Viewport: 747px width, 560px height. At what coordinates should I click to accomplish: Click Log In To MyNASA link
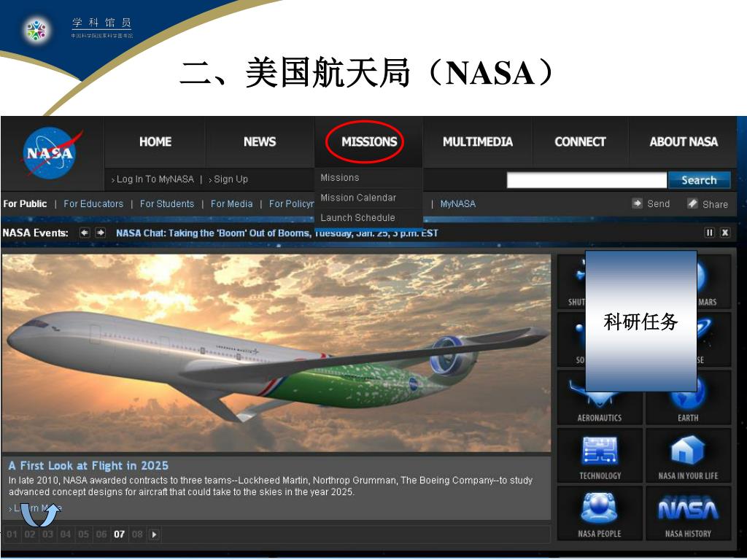coord(155,179)
